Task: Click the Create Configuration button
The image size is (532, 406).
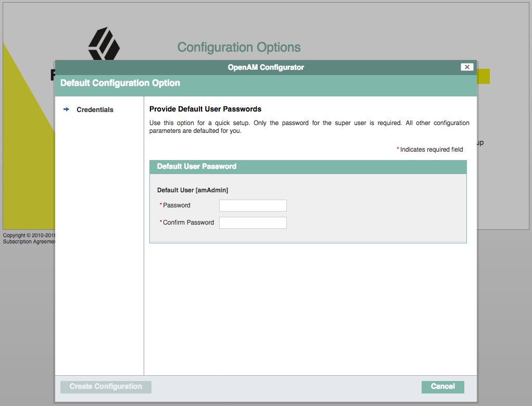Action: pyautogui.click(x=106, y=387)
